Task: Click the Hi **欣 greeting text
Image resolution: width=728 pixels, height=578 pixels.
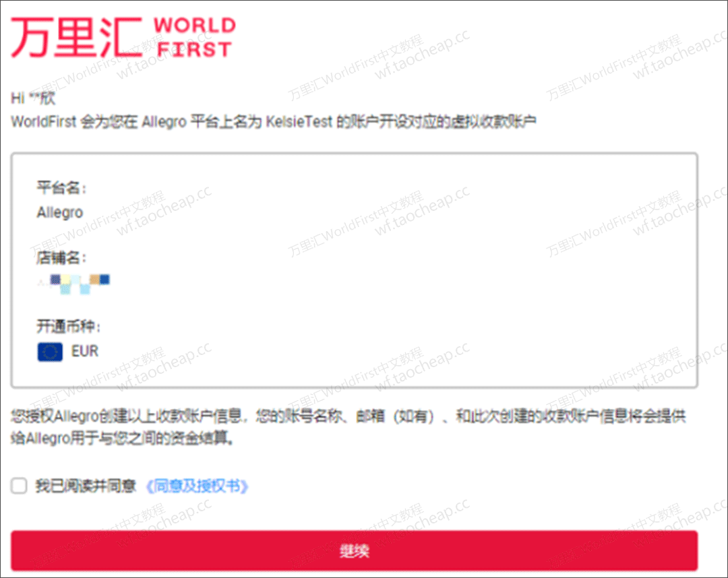Action: [32, 98]
